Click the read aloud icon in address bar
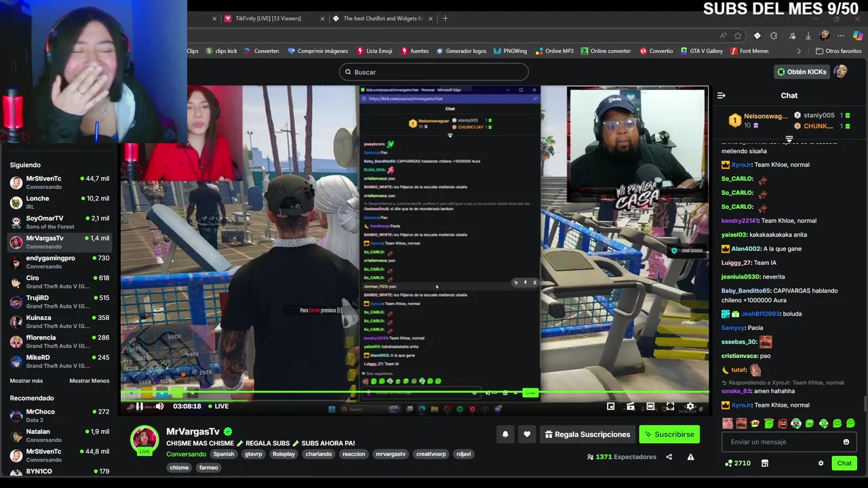 coord(723,35)
